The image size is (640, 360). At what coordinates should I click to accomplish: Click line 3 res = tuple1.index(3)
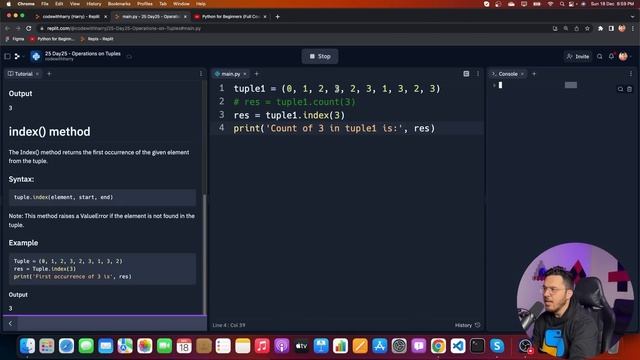289,115
